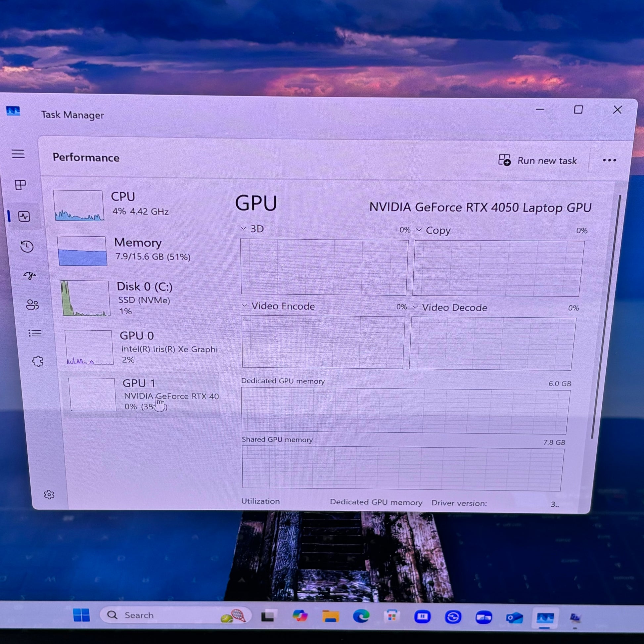Click the Run new task button

point(537,161)
